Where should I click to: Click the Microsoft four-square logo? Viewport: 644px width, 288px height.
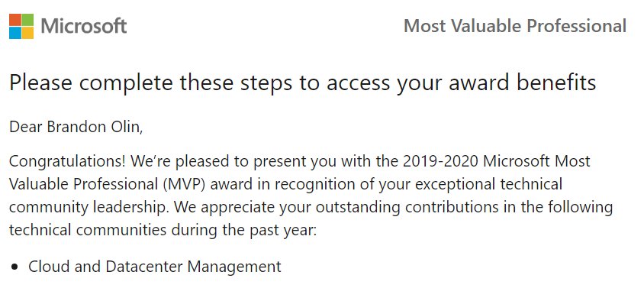pos(21,26)
